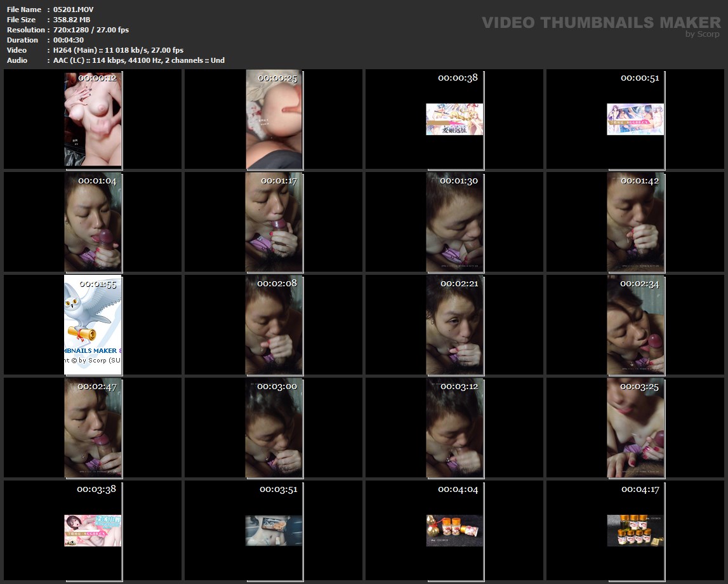
Task: Open the owl logo frame at 00:01:55
Action: coord(93,324)
